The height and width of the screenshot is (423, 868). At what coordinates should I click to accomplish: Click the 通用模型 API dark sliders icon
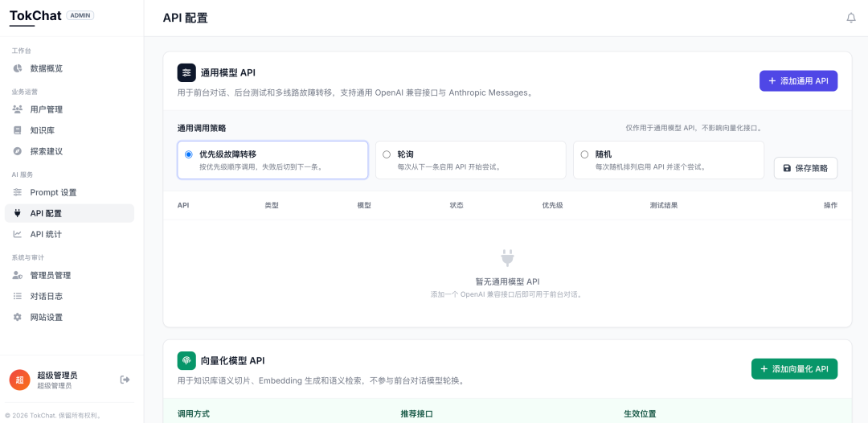(186, 72)
